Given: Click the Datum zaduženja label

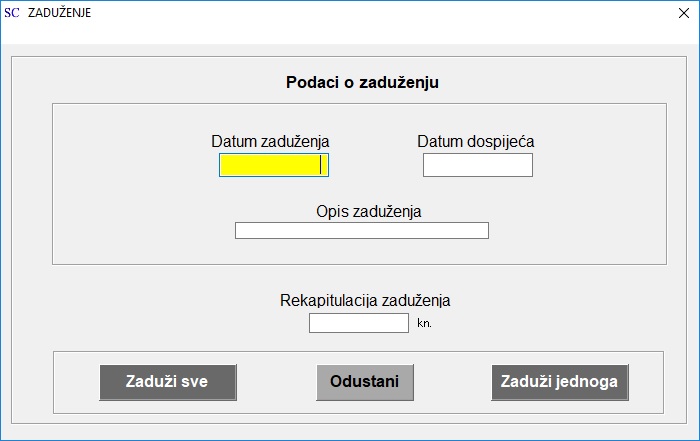Looking at the screenshot, I should point(270,141).
